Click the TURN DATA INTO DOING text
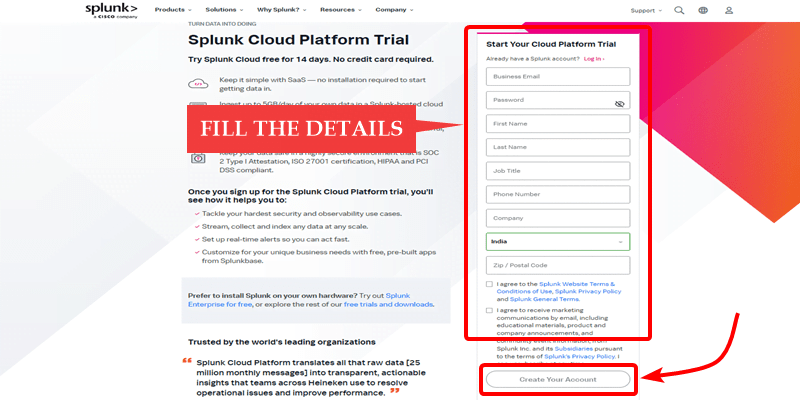The height and width of the screenshot is (400, 800). tap(222, 24)
